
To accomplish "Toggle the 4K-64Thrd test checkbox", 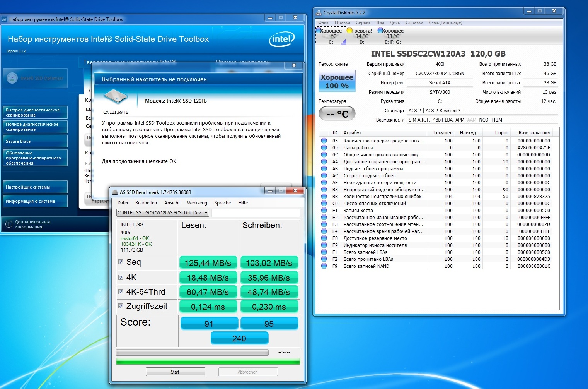I will (121, 292).
